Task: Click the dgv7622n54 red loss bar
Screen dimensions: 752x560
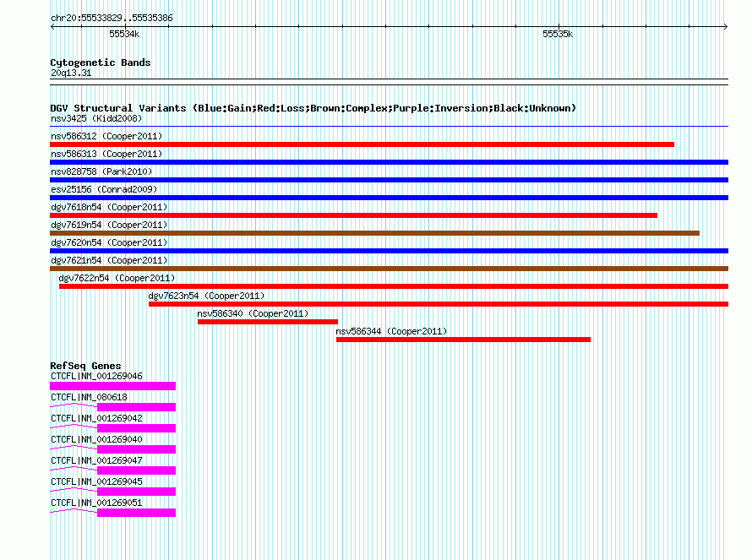Action: click(394, 286)
